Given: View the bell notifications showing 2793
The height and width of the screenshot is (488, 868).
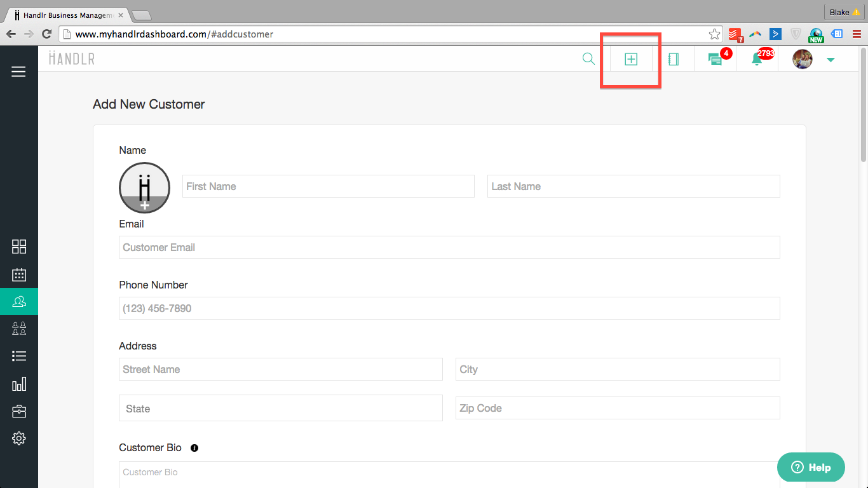Looking at the screenshot, I should 757,59.
